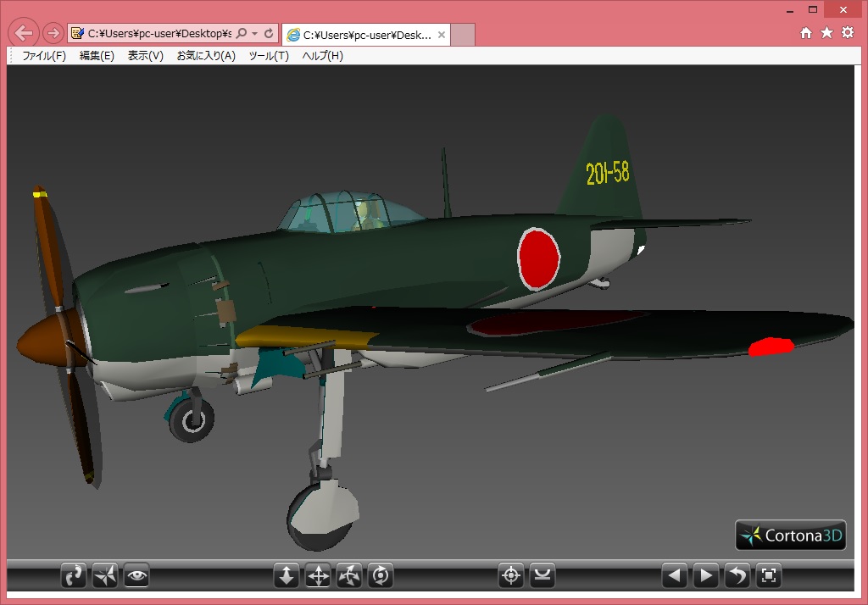Toggle the Study/Examine eye mode
Image resolution: width=868 pixels, height=605 pixels.
click(x=136, y=576)
